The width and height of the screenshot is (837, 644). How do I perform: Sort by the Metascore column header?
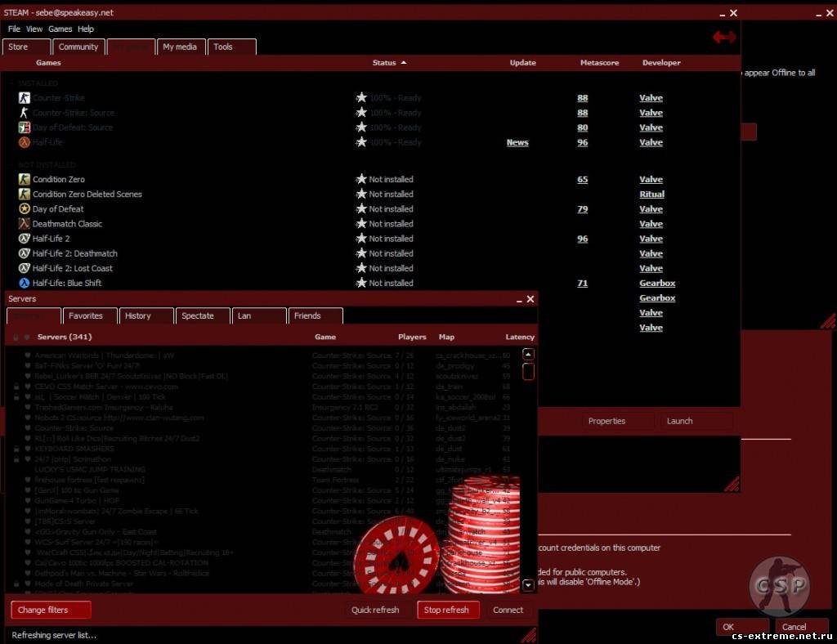pyautogui.click(x=599, y=62)
